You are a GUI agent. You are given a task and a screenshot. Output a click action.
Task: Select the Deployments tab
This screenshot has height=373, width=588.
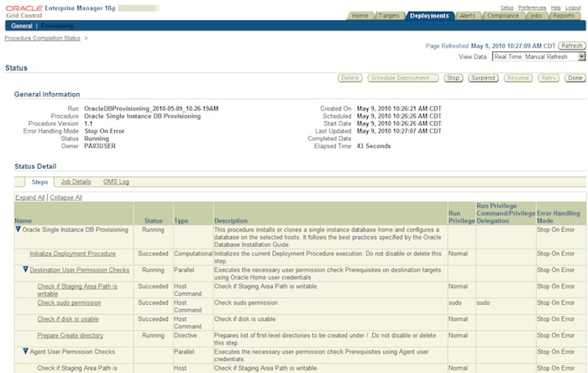[429, 16]
